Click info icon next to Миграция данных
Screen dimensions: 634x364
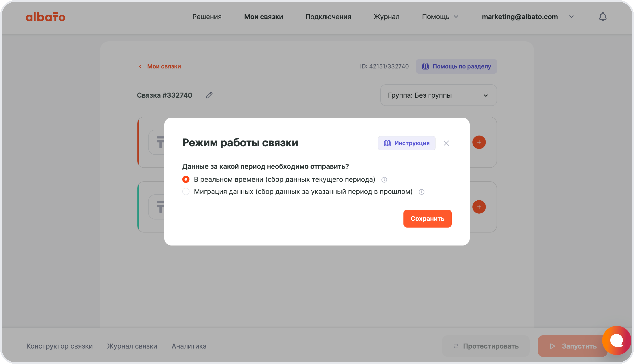click(421, 192)
